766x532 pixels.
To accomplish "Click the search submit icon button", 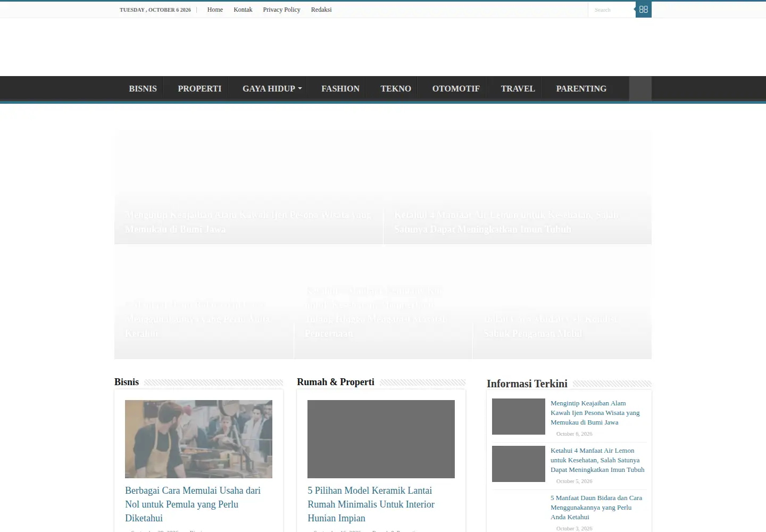I will click(x=643, y=10).
